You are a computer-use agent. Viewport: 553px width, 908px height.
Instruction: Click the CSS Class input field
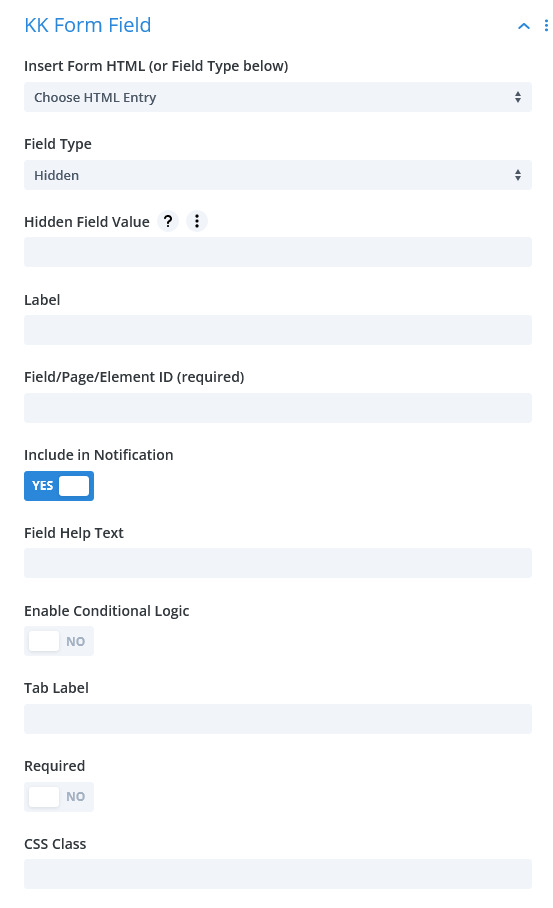(x=278, y=874)
